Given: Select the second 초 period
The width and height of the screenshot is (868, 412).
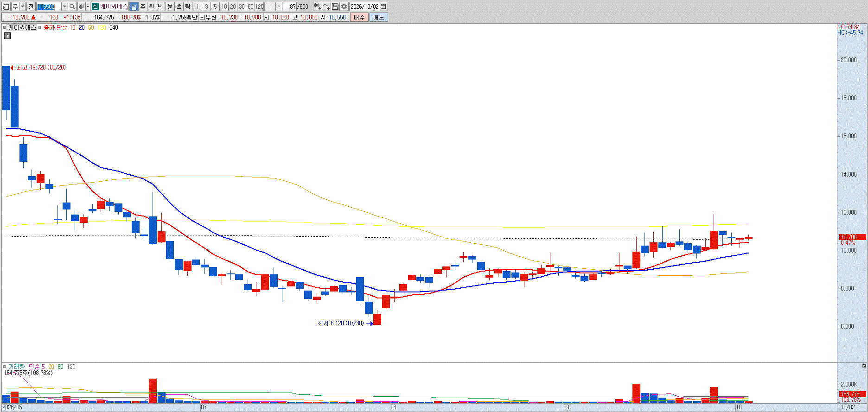Looking at the screenshot, I should coord(179,6).
